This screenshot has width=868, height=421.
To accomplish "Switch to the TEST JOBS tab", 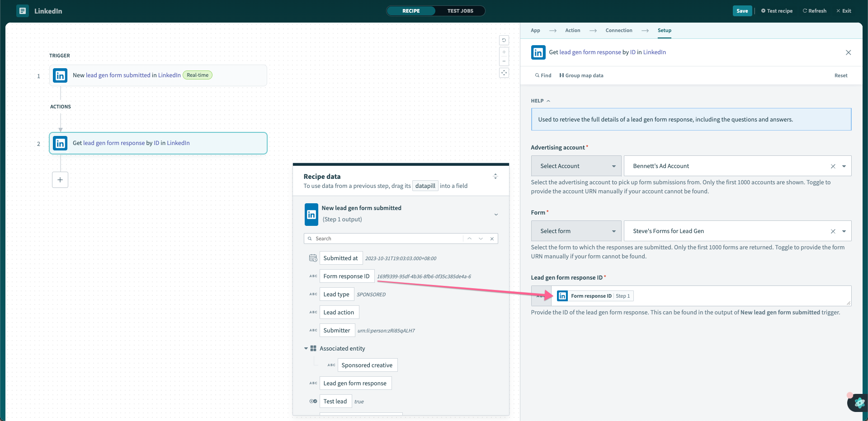I will pos(460,10).
